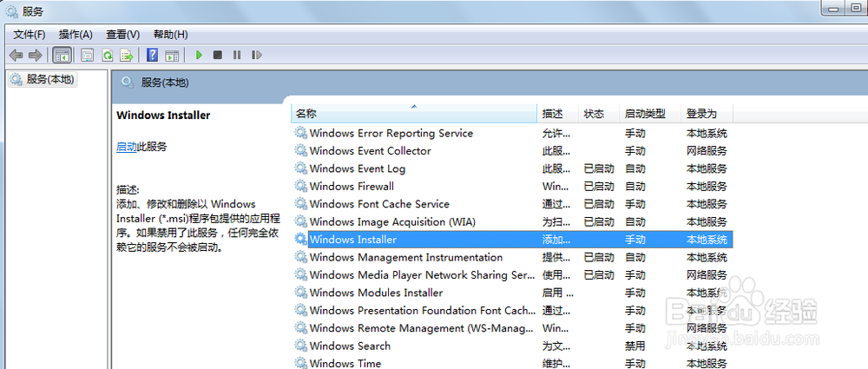
Task: Click the Export List toolbar icon
Action: tap(127, 56)
